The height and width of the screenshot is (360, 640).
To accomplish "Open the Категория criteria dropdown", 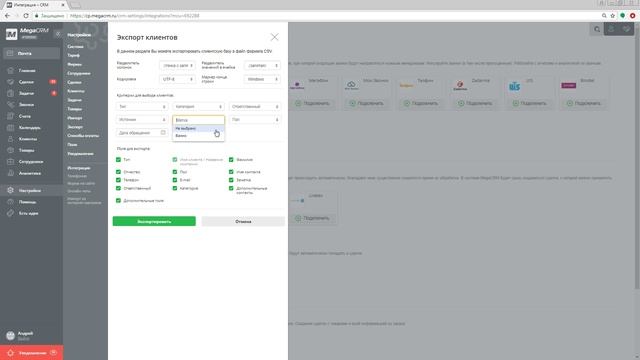I will point(198,107).
